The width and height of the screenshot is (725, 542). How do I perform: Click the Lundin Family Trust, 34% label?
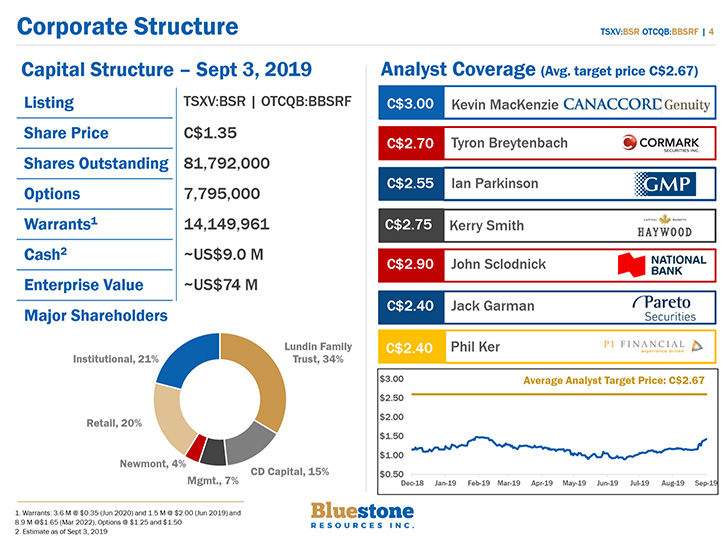tap(318, 352)
